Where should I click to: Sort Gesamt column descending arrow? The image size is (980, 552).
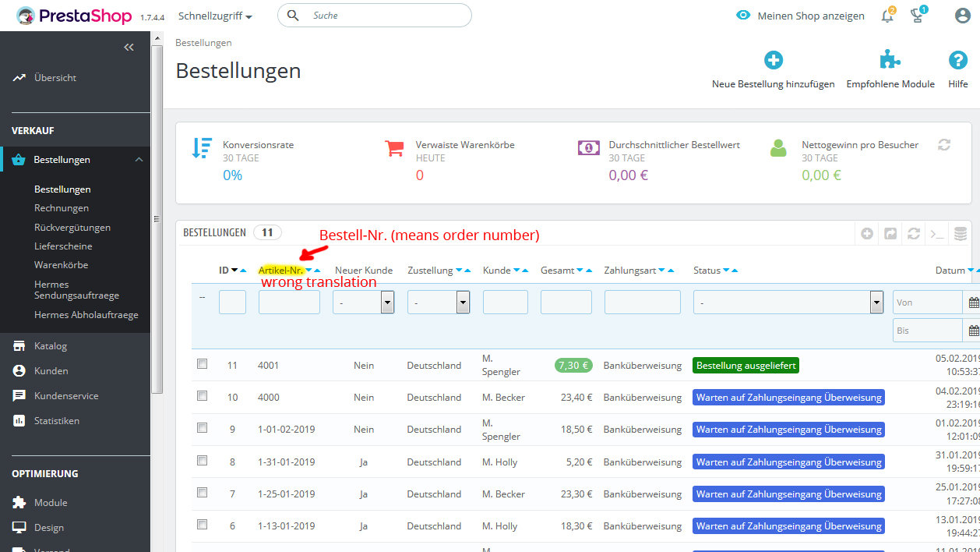[580, 271]
